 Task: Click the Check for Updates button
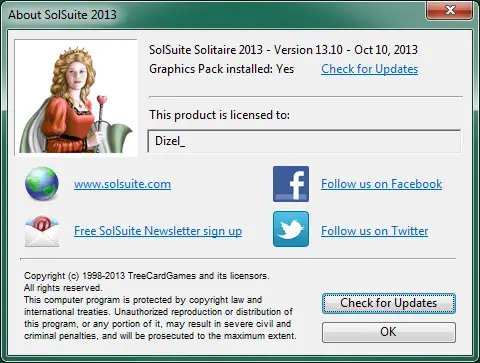pyautogui.click(x=389, y=303)
